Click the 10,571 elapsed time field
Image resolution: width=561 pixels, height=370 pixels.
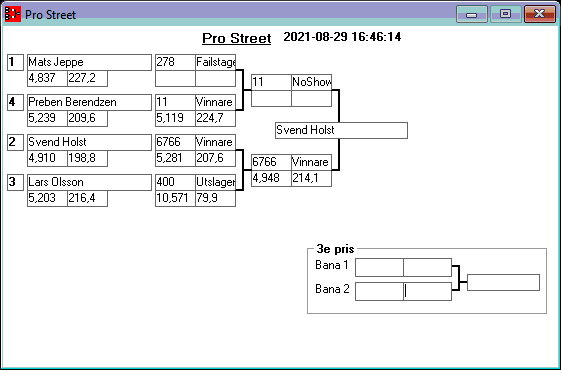click(x=175, y=198)
